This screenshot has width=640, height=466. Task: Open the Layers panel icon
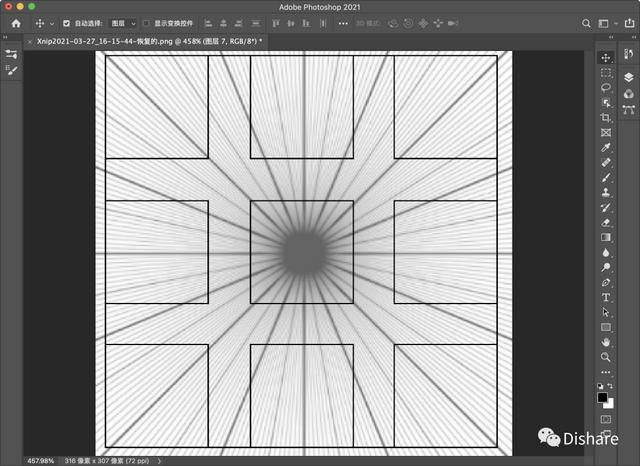click(x=629, y=77)
